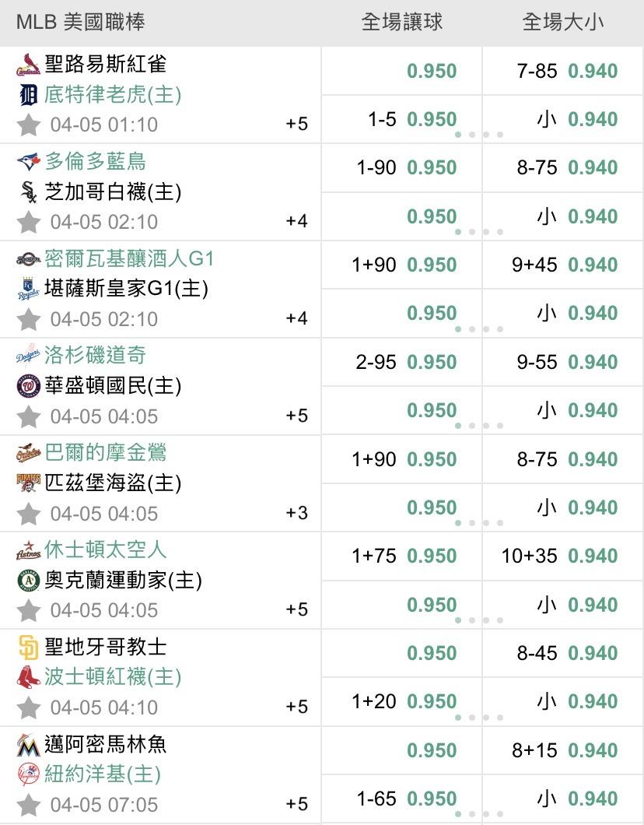The image size is (644, 825).
Task: Click the Toronto Blue Jays logo
Action: [28, 162]
